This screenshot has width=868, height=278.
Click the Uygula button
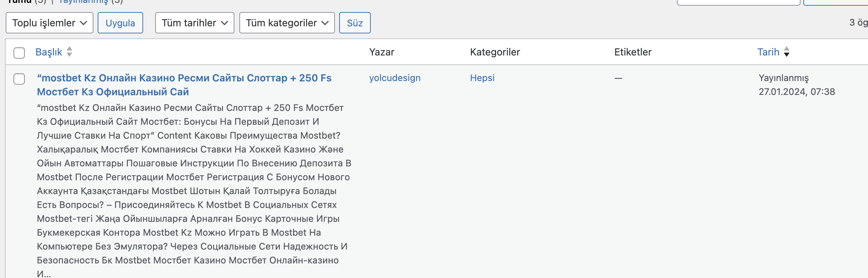(x=120, y=23)
